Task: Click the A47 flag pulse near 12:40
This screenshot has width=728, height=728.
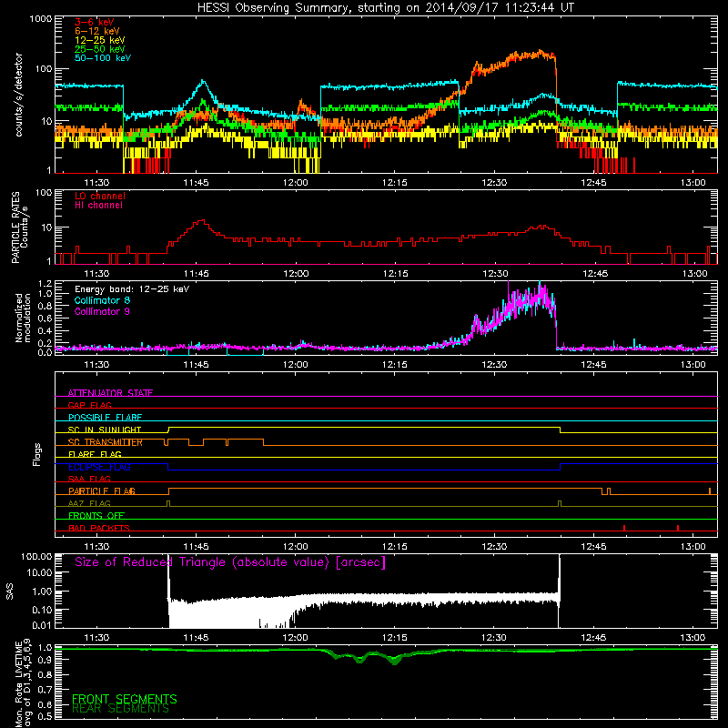Action: click(x=560, y=504)
